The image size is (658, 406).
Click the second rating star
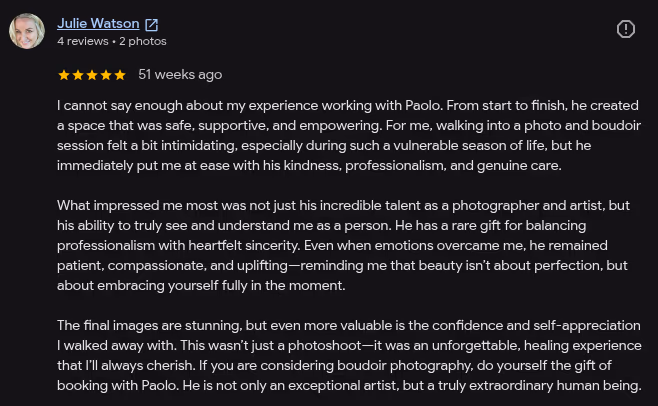point(78,75)
